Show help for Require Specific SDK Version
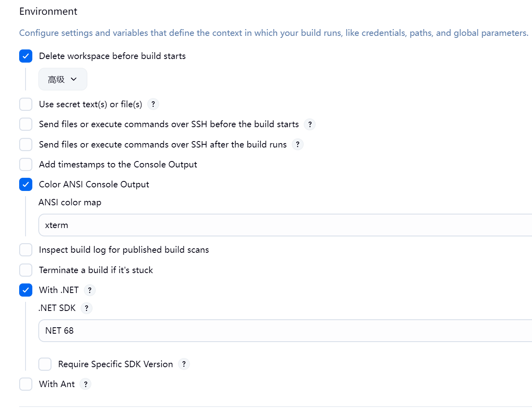Image resolution: width=532 pixels, height=413 pixels. pos(184,364)
